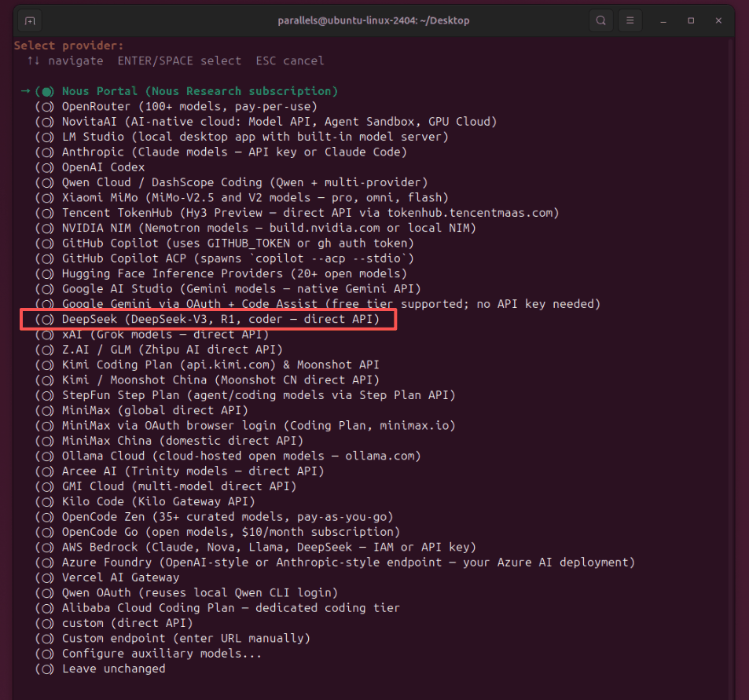Select the Xiaomi MiMo radio option

47,198
